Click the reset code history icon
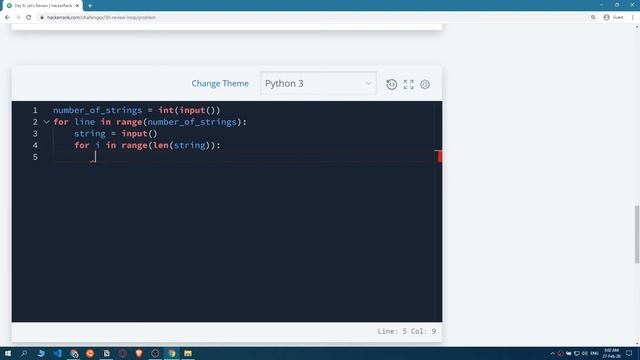 391,84
